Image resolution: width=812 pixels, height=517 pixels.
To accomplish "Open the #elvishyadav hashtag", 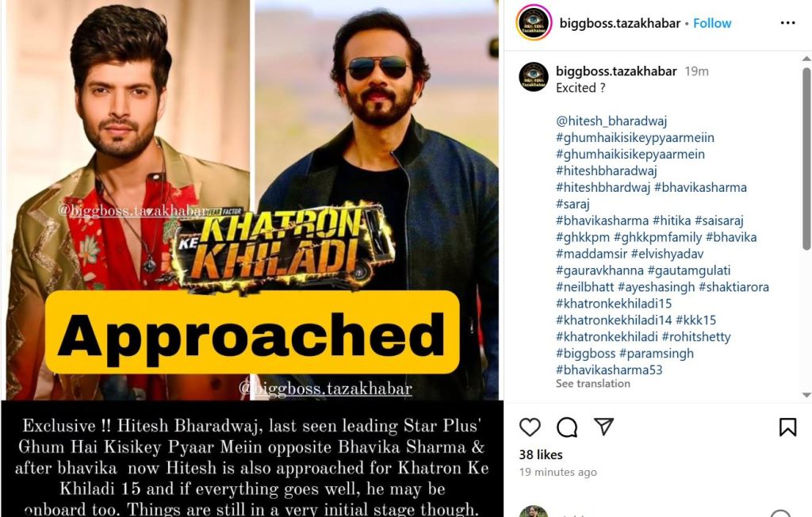I will point(667,254).
